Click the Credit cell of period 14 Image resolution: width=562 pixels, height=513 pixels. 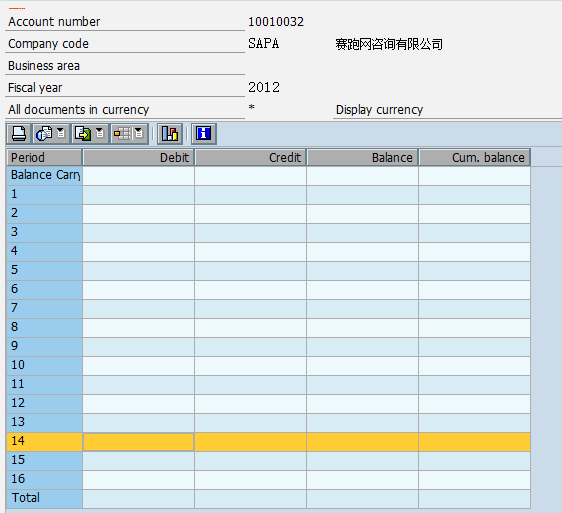pos(250,441)
